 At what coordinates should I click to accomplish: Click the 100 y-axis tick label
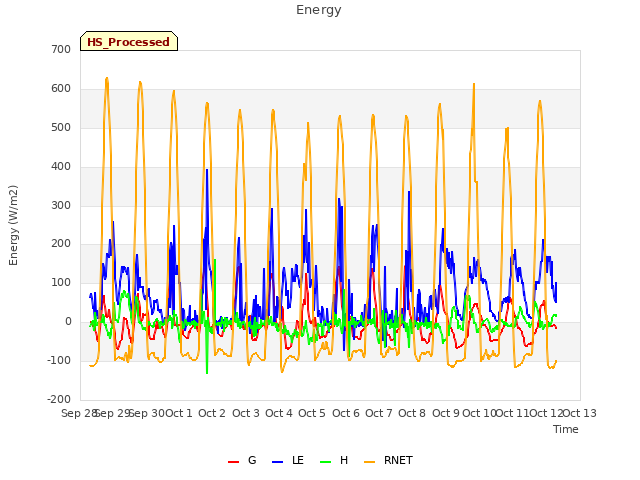61,282
